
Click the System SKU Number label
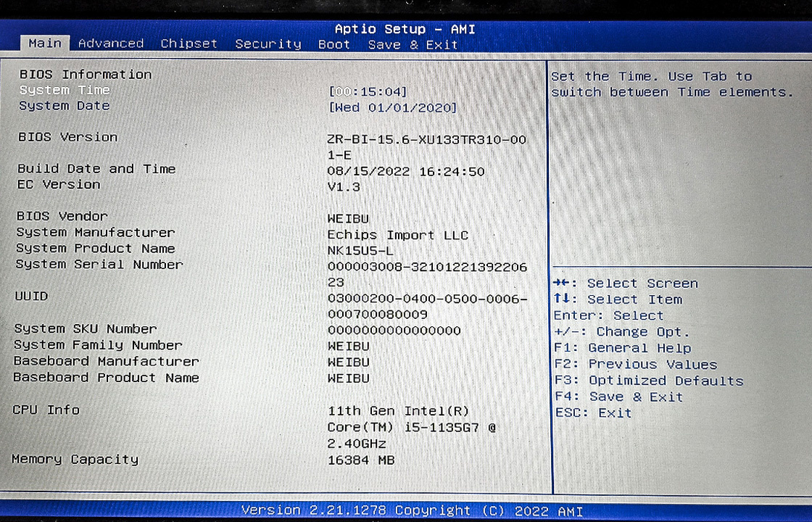[86, 329]
